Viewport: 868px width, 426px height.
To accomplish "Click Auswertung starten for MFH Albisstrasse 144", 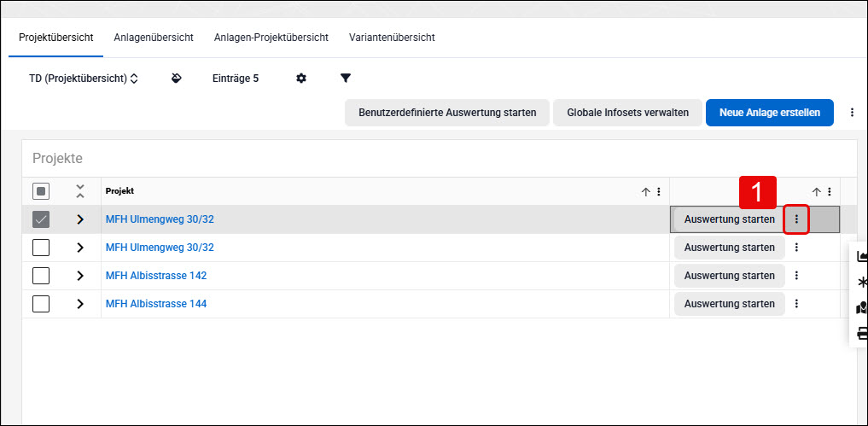I will click(729, 304).
